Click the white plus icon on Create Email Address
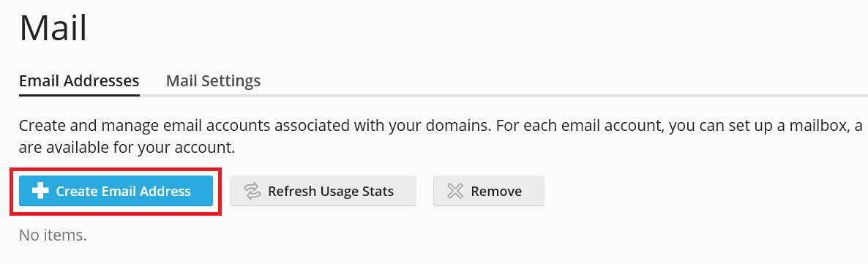The height and width of the screenshot is (264, 868). pos(40,191)
